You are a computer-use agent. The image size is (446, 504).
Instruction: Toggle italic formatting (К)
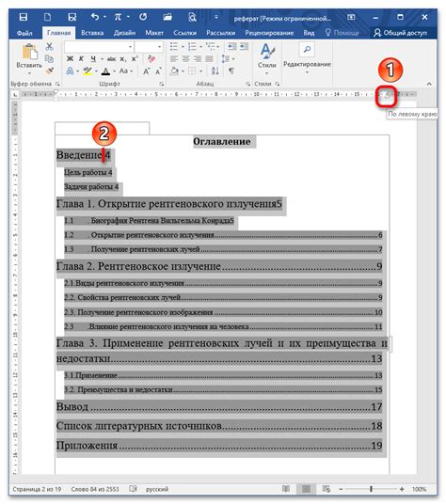[x=81, y=59]
